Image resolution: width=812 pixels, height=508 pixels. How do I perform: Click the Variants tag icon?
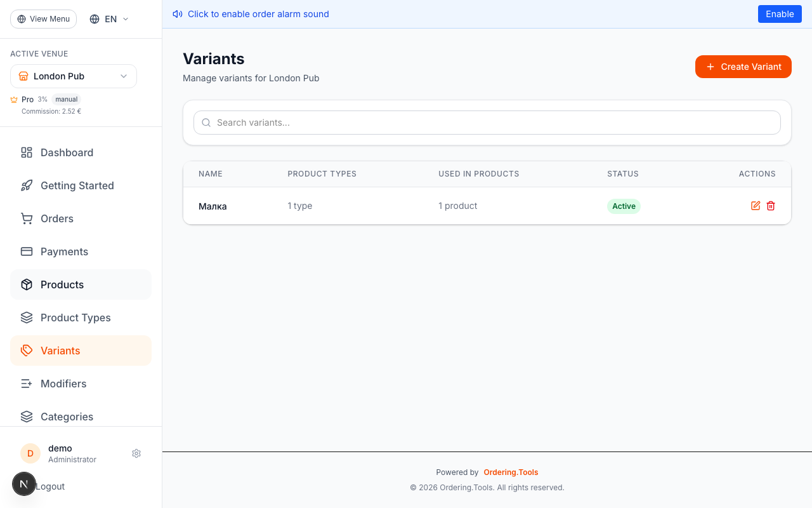point(26,351)
